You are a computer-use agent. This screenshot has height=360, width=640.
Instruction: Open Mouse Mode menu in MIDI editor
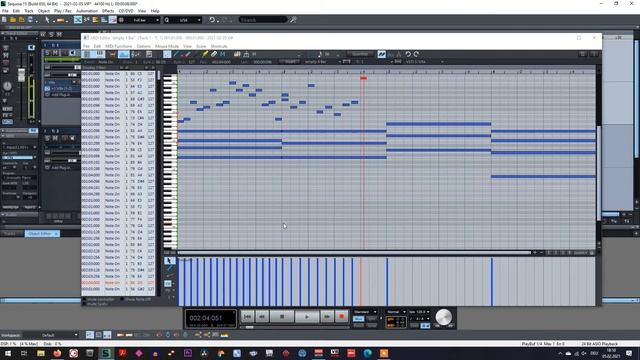pos(167,46)
